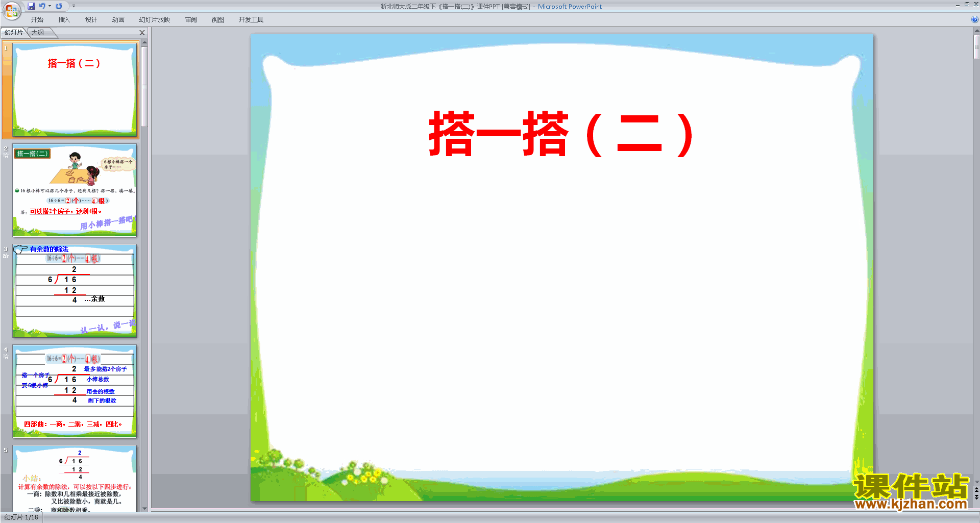Click animation star icon beside slide 2

(x=6, y=156)
